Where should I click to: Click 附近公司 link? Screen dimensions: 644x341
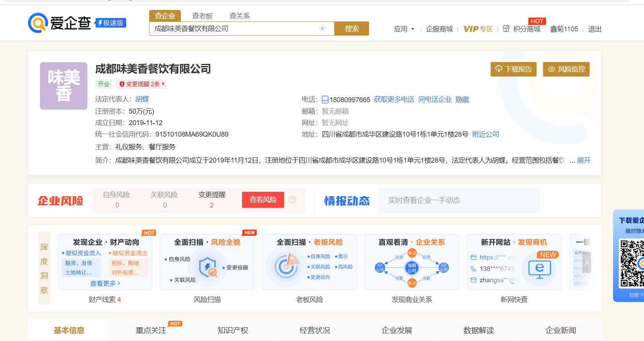pos(486,134)
